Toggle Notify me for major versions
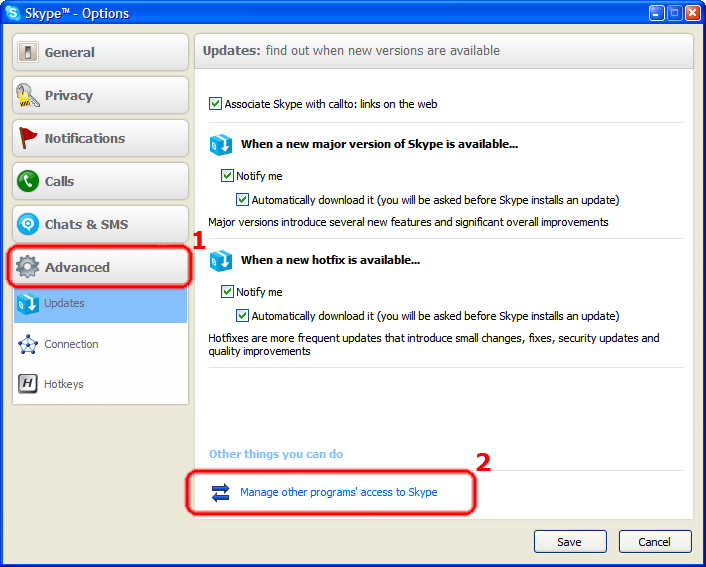This screenshot has width=706, height=567. tap(227, 176)
